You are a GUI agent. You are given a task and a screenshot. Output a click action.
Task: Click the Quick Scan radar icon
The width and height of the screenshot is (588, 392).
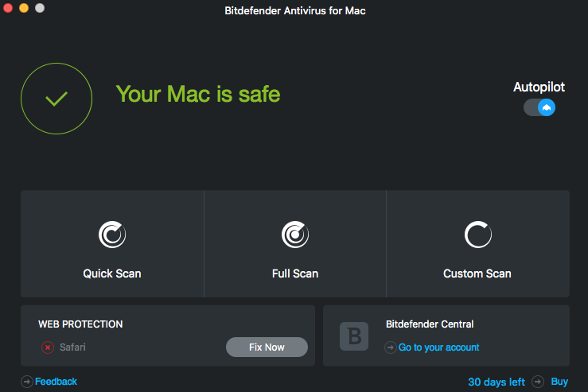pyautogui.click(x=112, y=235)
